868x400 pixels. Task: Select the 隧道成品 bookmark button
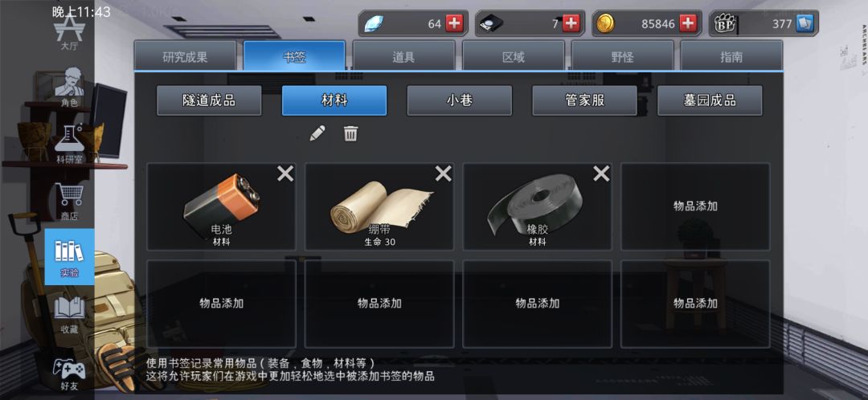(209, 100)
